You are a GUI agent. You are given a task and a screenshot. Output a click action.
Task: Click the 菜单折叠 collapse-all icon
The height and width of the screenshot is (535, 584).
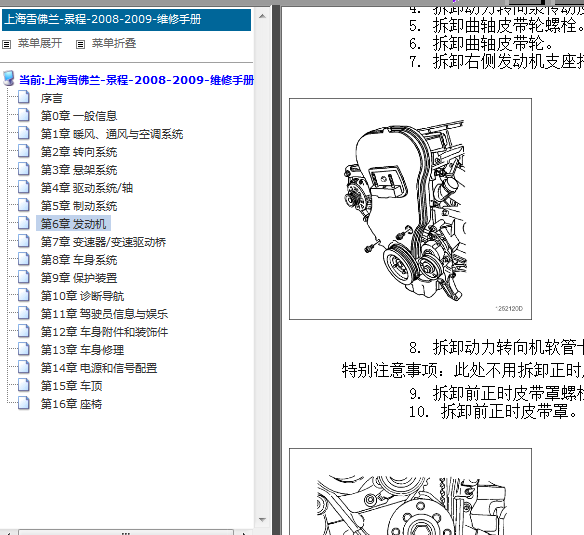pyautogui.click(x=80, y=45)
